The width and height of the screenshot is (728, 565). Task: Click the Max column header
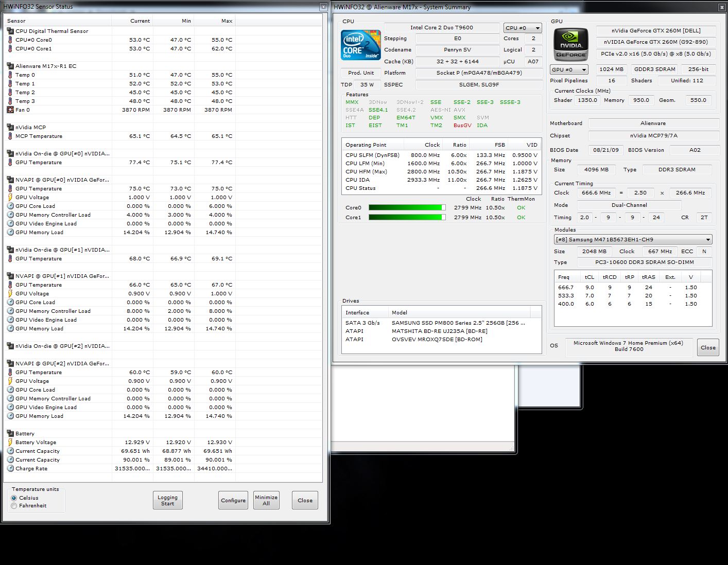[x=214, y=21]
